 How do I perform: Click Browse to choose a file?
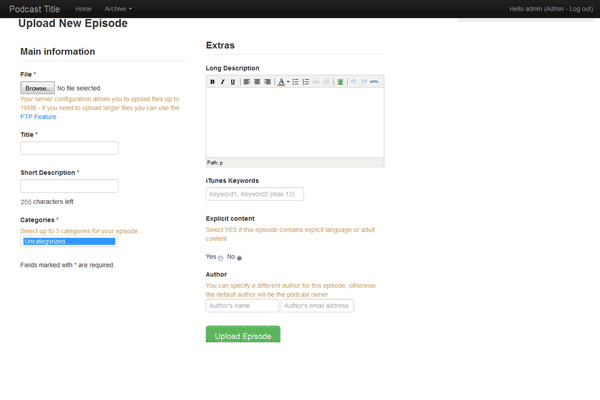coord(37,88)
